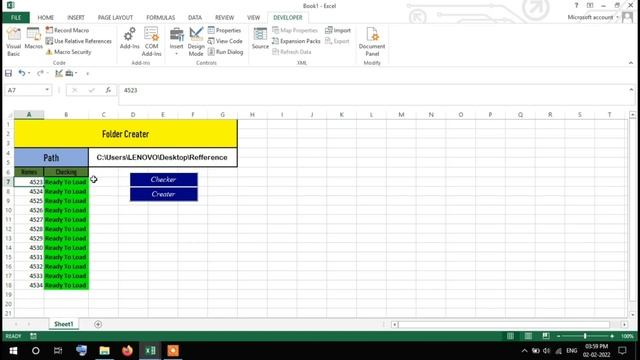Open Windows Start menu
The height and width of the screenshot is (360, 640).
point(13,351)
